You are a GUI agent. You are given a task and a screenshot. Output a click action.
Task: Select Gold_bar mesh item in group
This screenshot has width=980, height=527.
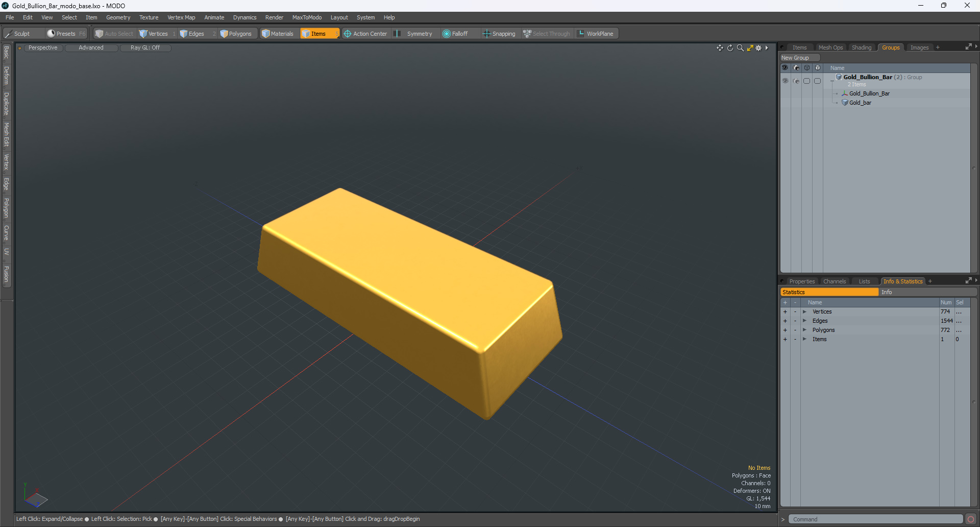(860, 103)
